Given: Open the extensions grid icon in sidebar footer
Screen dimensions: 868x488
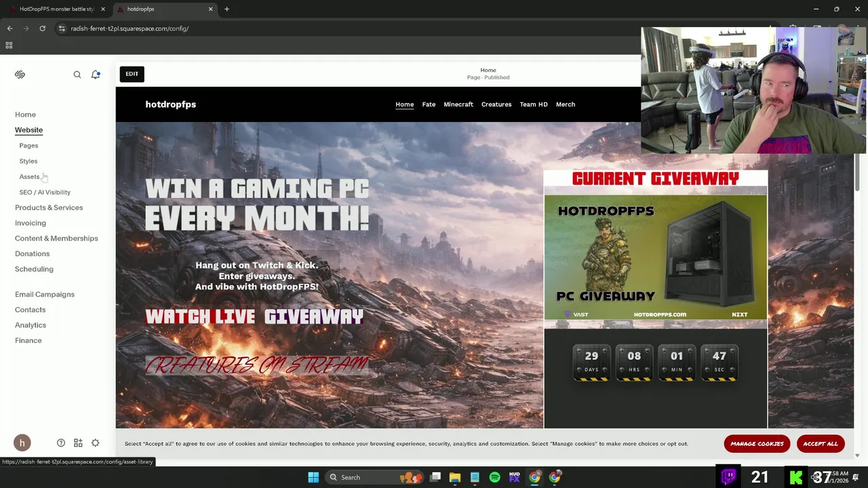Looking at the screenshot, I should point(78,443).
